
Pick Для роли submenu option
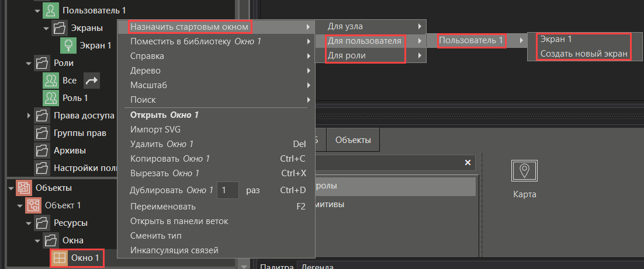pos(347,55)
